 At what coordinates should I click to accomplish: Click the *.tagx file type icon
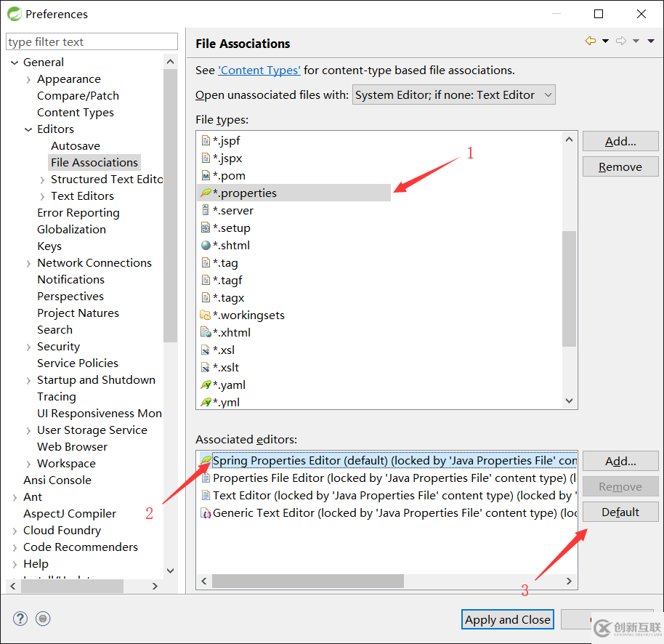(206, 297)
